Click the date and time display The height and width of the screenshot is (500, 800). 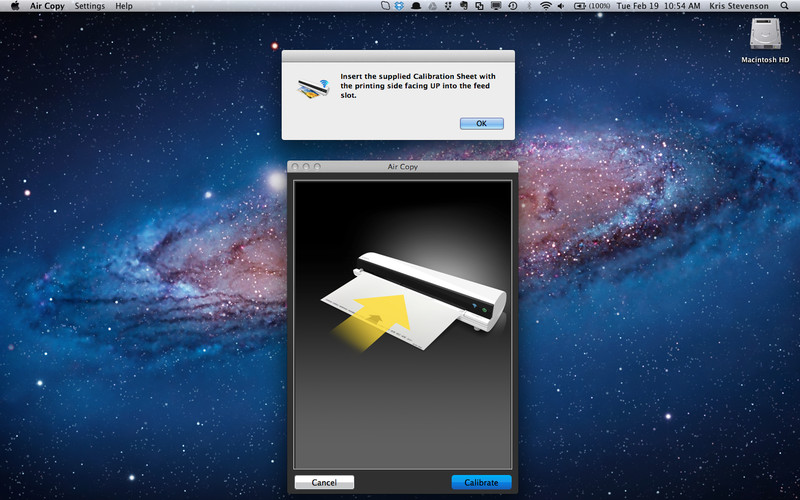pyautogui.click(x=658, y=6)
